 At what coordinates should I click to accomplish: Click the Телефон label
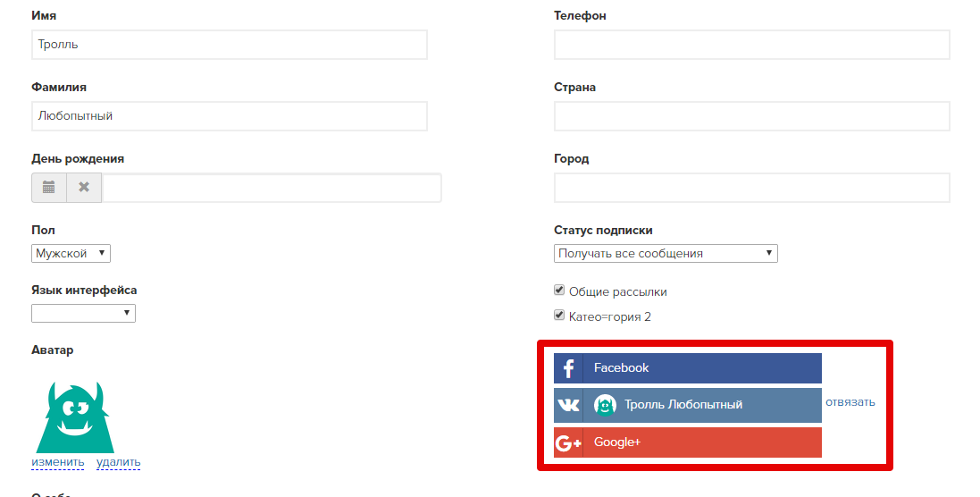coord(580,15)
